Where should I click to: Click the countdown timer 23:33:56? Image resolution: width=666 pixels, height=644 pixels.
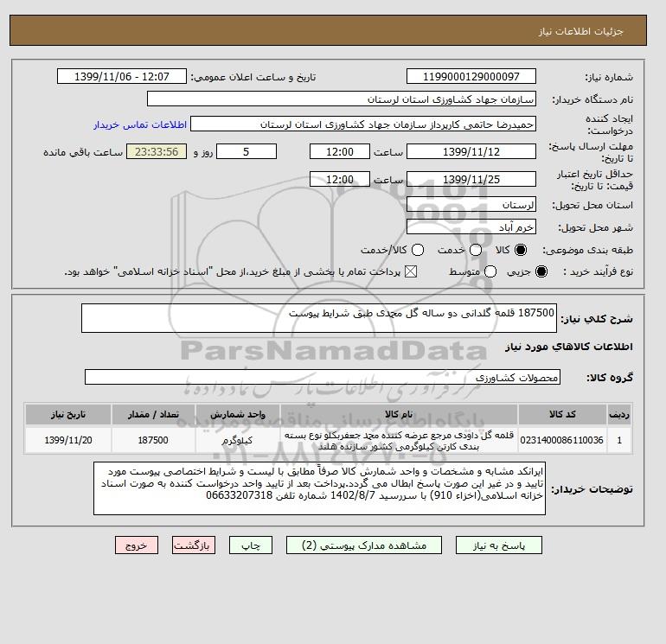coord(157,151)
